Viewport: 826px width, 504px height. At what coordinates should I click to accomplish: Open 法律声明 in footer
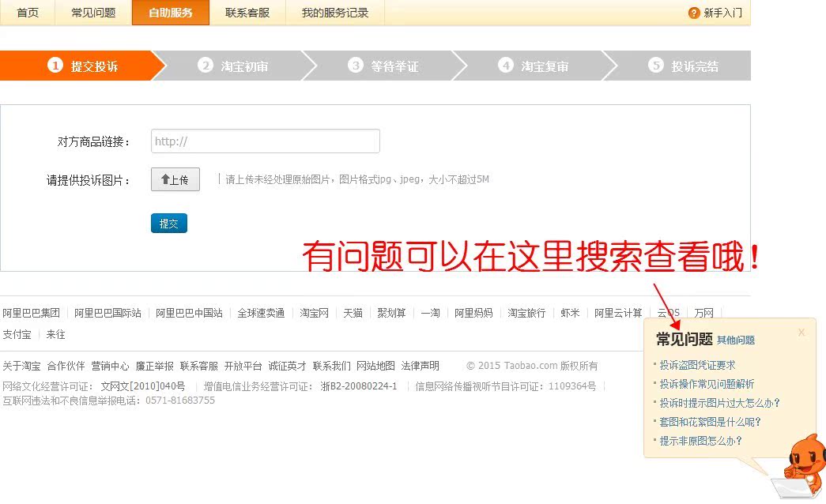coord(420,366)
